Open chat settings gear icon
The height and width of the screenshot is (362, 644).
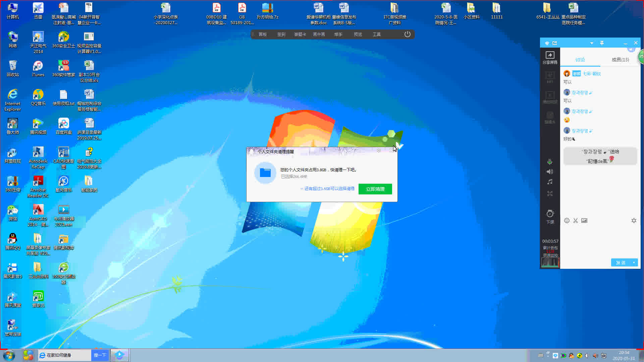pos(634,221)
